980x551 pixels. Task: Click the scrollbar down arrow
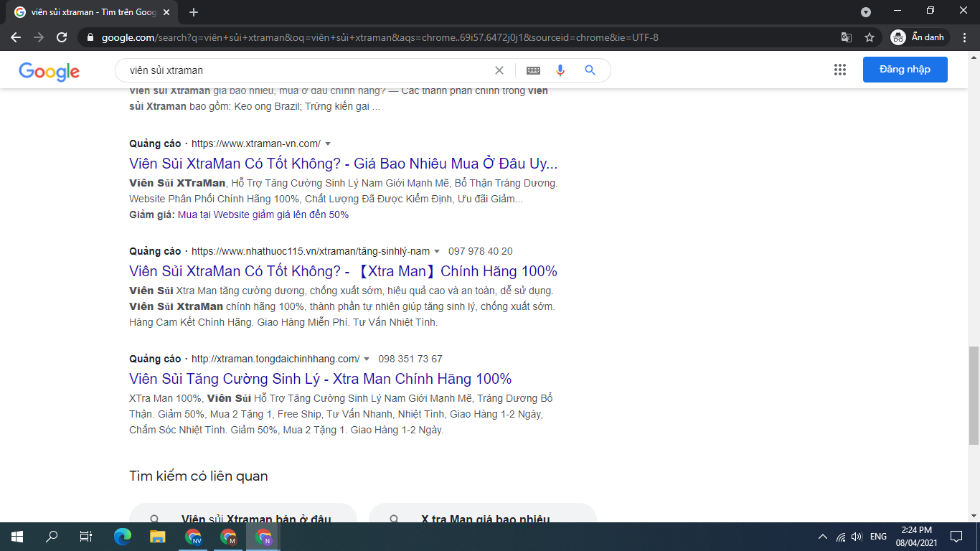(974, 516)
